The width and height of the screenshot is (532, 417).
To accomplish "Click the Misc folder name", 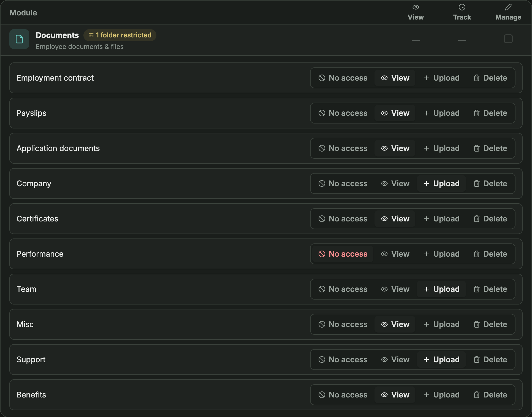I will tap(25, 324).
